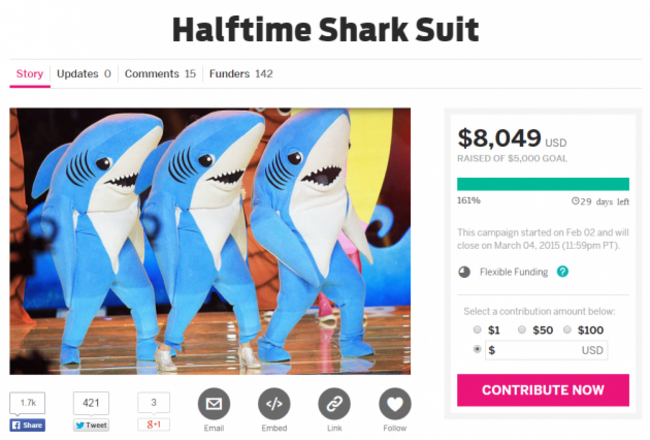
Task: Tweet this campaign on Twitter
Action: (91, 425)
